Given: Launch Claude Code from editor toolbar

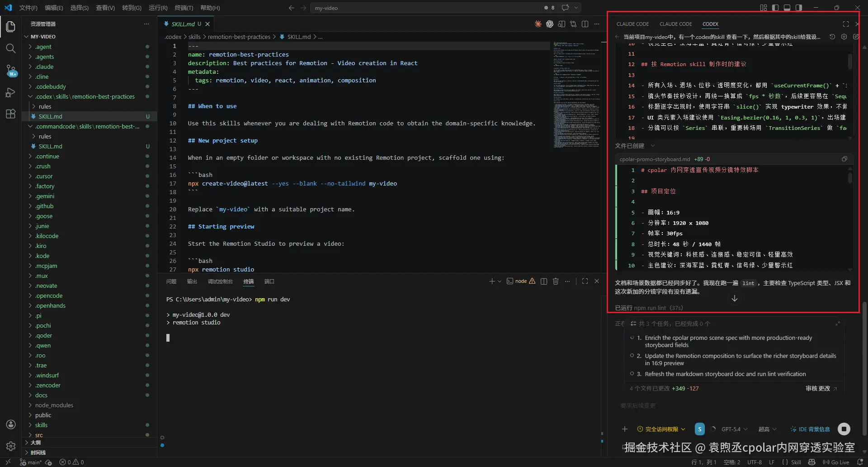Looking at the screenshot, I should coord(538,24).
